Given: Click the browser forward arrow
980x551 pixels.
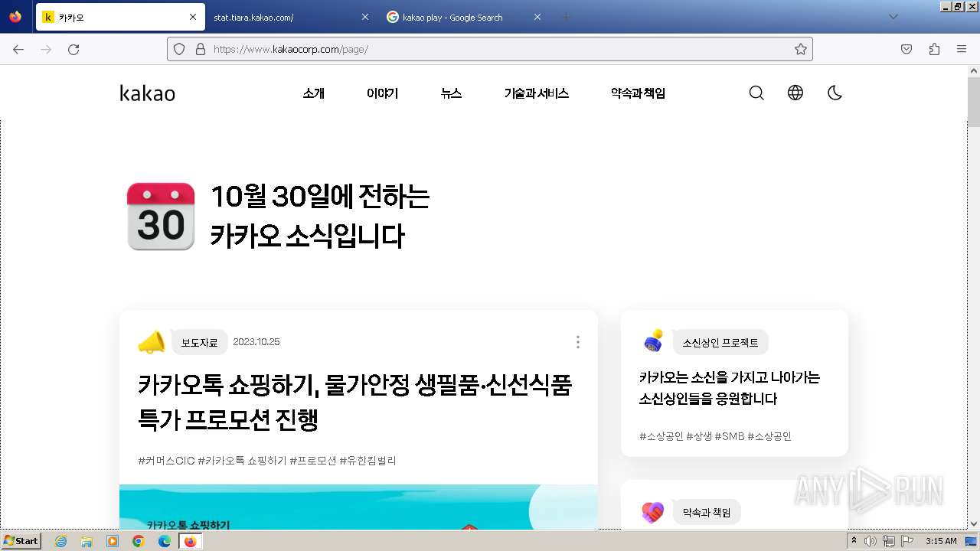Looking at the screenshot, I should (x=46, y=49).
